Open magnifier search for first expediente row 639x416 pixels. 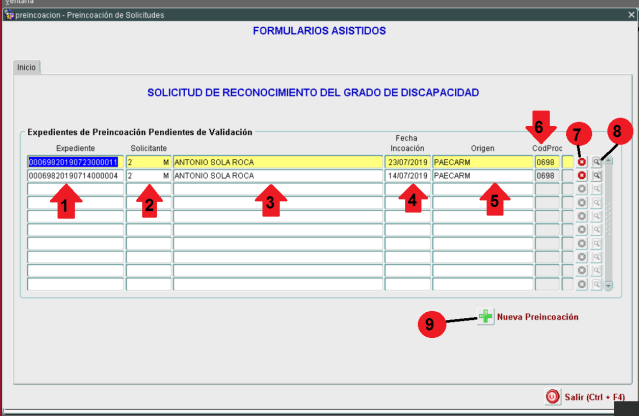[x=595, y=162]
